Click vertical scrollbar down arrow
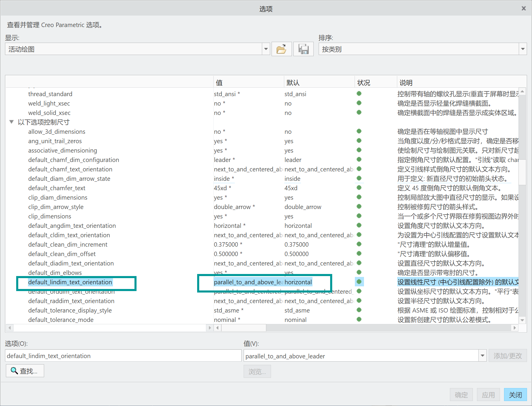Image resolution: width=532 pixels, height=406 pixels. point(522,320)
